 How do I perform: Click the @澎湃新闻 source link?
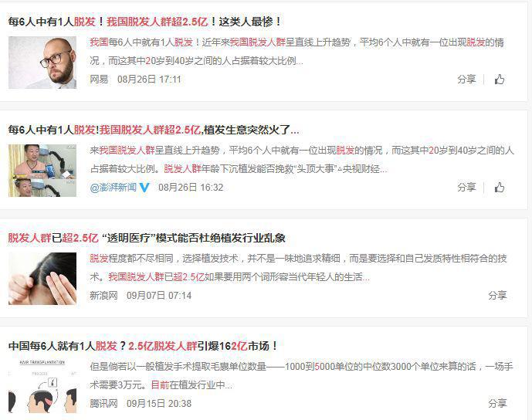tap(114, 188)
